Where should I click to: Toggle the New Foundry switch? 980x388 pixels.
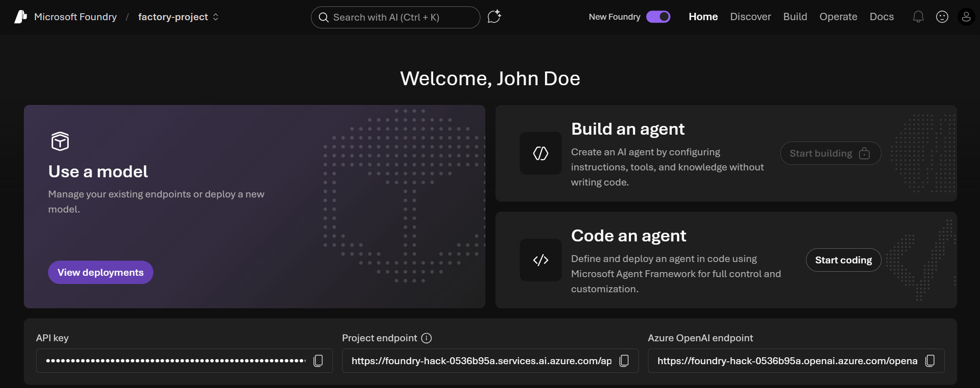point(658,17)
